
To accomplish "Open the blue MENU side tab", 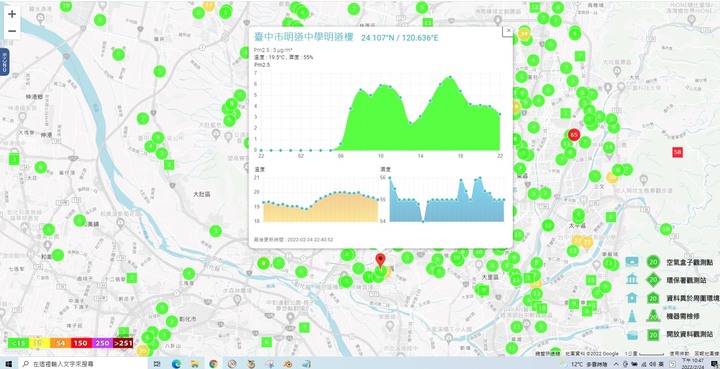I will 4,62.
